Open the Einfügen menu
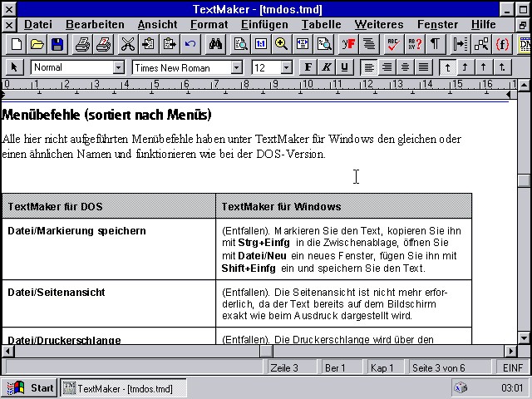This screenshot has height=399, width=532. point(264,24)
